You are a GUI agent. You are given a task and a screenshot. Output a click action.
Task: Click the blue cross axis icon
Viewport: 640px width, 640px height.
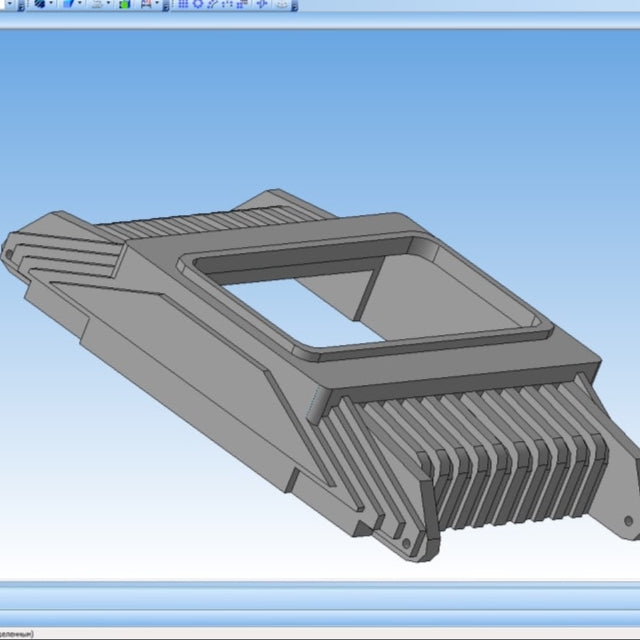262,4
